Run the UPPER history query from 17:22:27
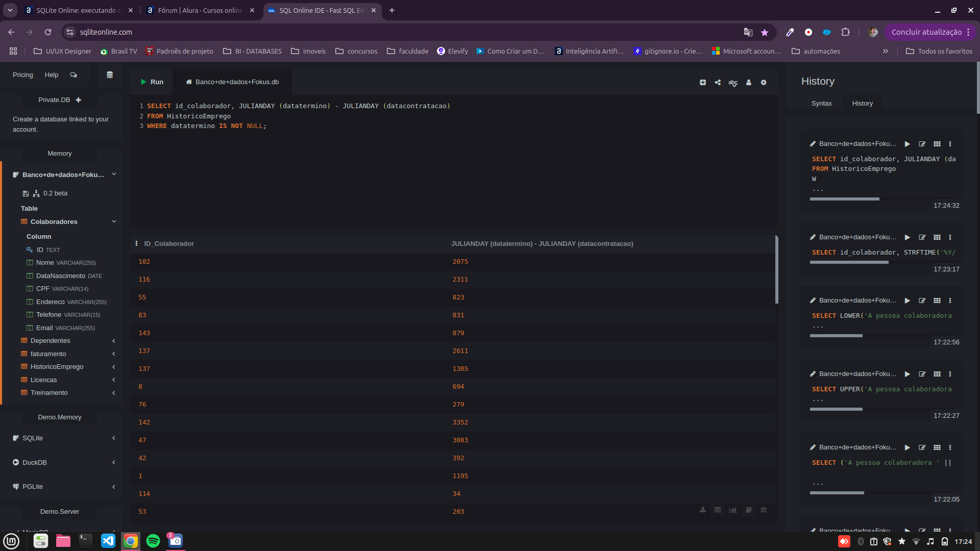Screen dimensions: 980x551 click(907, 374)
